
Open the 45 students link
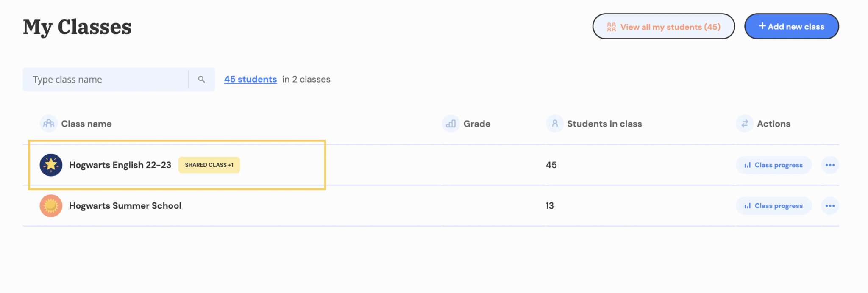[250, 79]
